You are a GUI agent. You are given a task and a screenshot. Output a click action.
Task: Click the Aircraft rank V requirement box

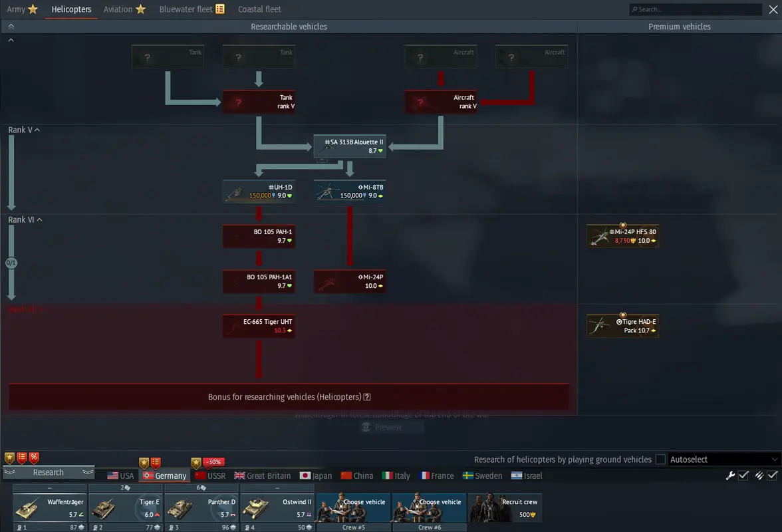click(441, 102)
